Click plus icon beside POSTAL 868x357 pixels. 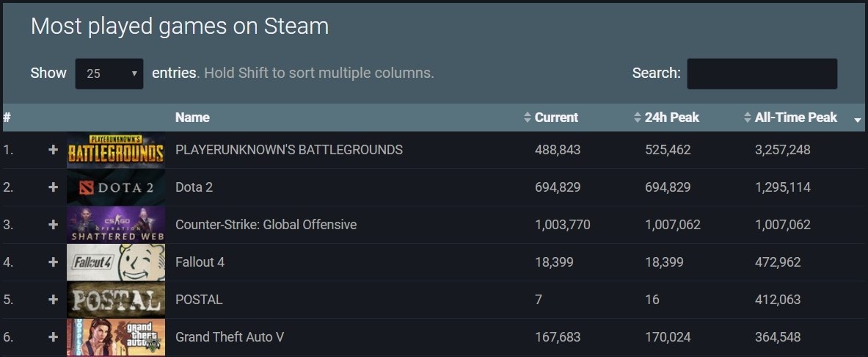(53, 300)
